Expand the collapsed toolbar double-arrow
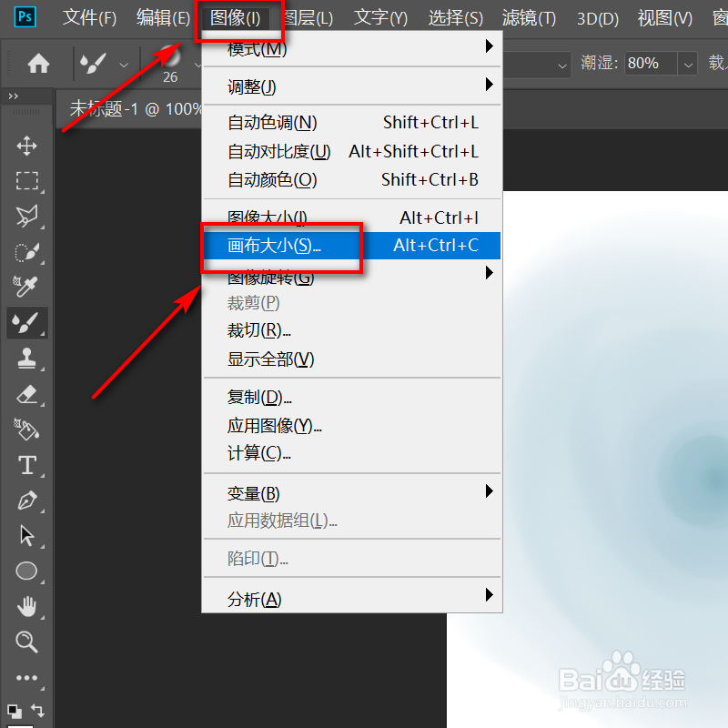This screenshot has width=728, height=728. click(14, 96)
